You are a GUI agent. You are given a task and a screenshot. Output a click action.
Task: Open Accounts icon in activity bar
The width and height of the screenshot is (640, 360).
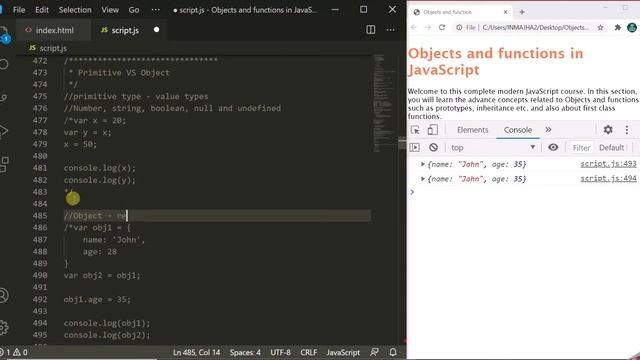tap(4, 296)
